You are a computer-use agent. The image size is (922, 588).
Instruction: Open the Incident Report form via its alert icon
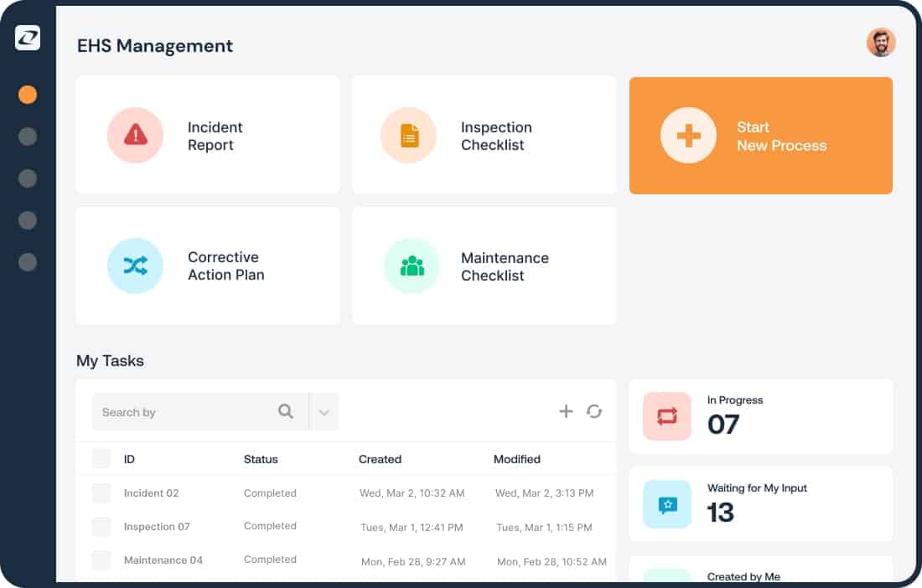click(136, 135)
